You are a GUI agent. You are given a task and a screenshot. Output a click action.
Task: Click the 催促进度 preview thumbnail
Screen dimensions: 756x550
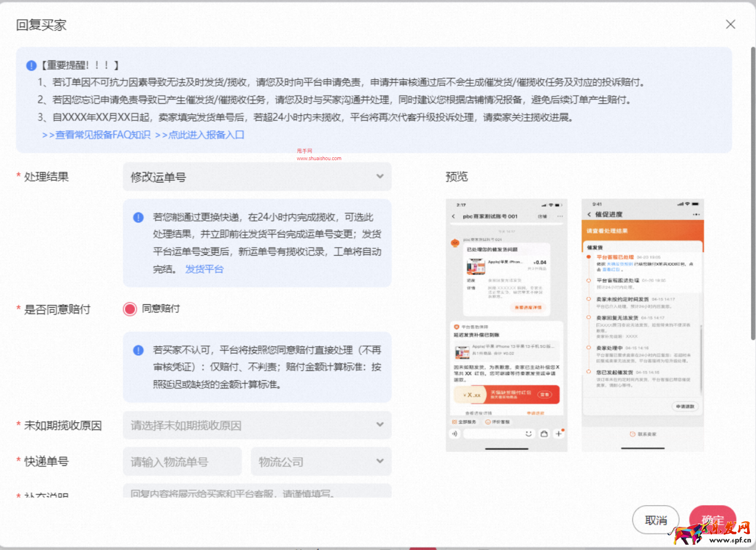[x=643, y=325]
